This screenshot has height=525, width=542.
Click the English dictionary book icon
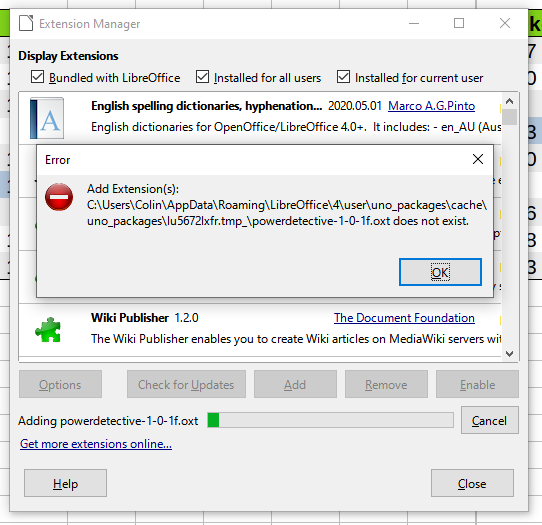click(47, 118)
